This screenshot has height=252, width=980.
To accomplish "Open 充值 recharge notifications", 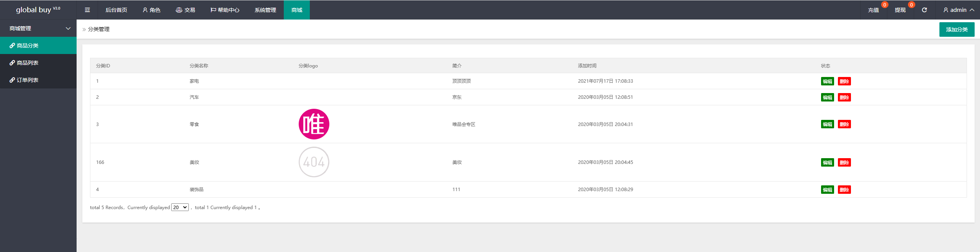I will [873, 10].
